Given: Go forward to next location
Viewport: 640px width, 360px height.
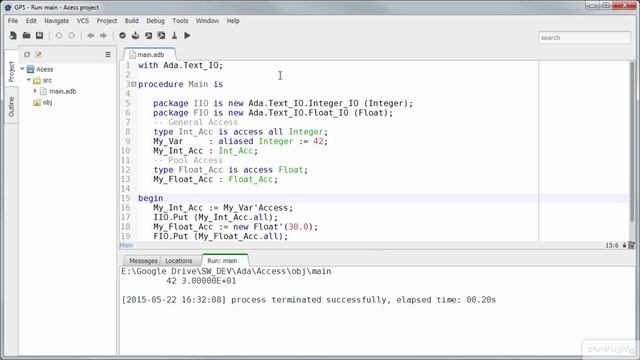Looking at the screenshot, I should click(103, 36).
